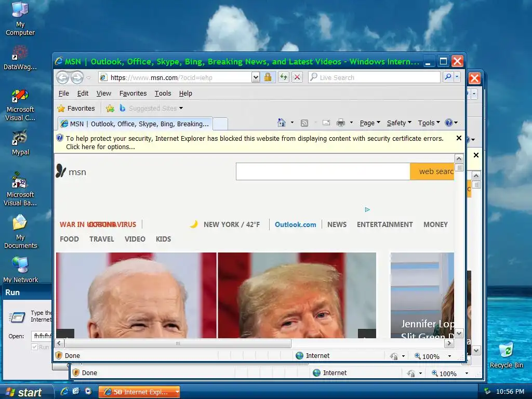Click the Home toolbar icon

click(281, 123)
